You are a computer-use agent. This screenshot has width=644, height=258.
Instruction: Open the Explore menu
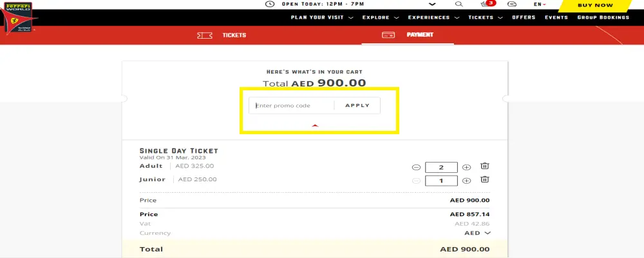click(381, 17)
